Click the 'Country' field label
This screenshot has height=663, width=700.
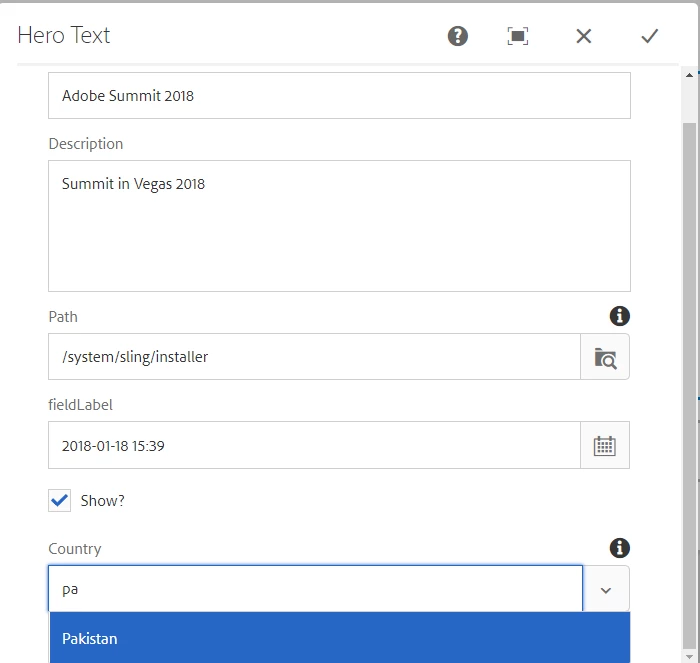pyautogui.click(x=75, y=549)
